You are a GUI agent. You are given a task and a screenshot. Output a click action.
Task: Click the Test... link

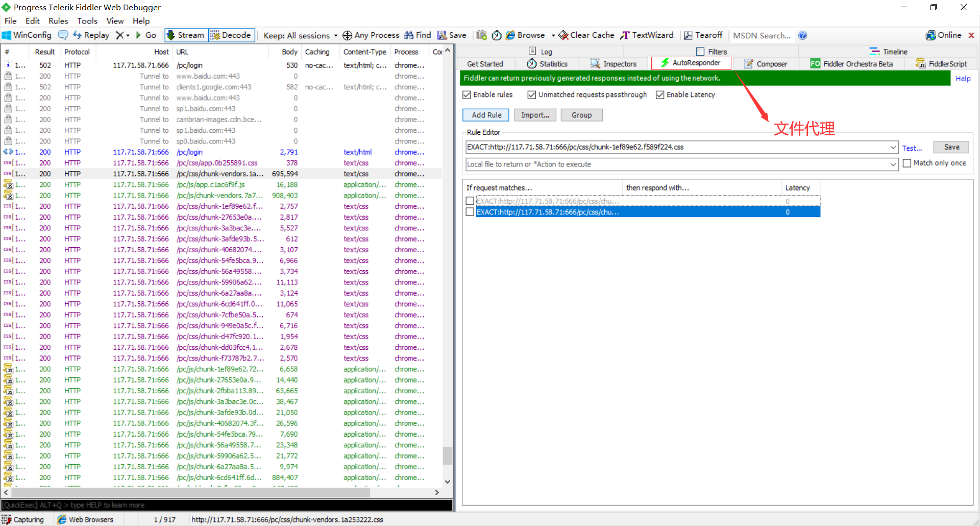[912, 148]
